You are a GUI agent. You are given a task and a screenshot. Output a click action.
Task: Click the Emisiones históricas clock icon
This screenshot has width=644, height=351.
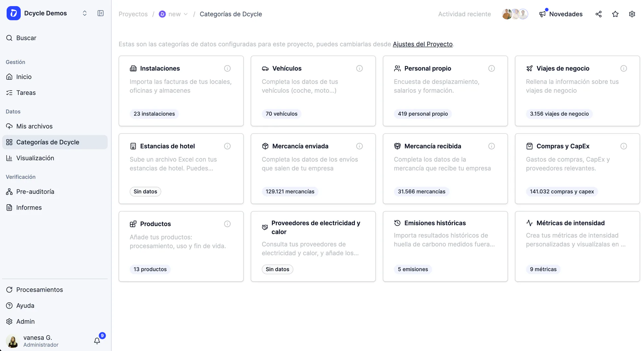point(397,223)
